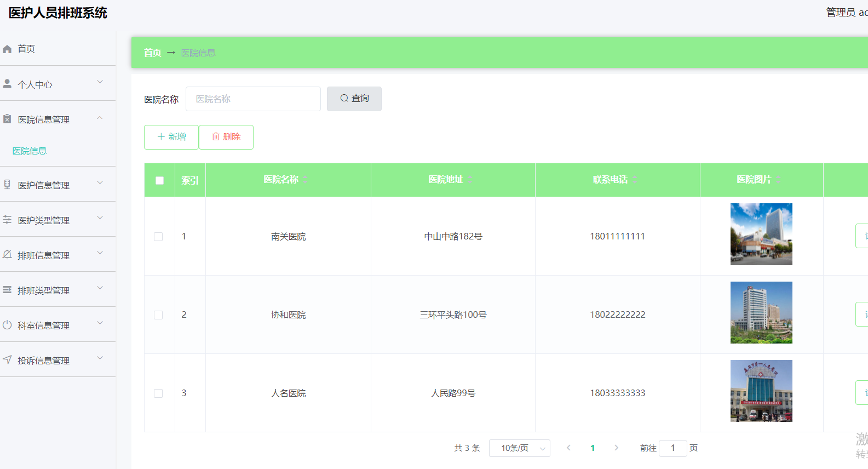Click the user icon for 个人中心
This screenshot has width=868, height=469.
point(7,83)
